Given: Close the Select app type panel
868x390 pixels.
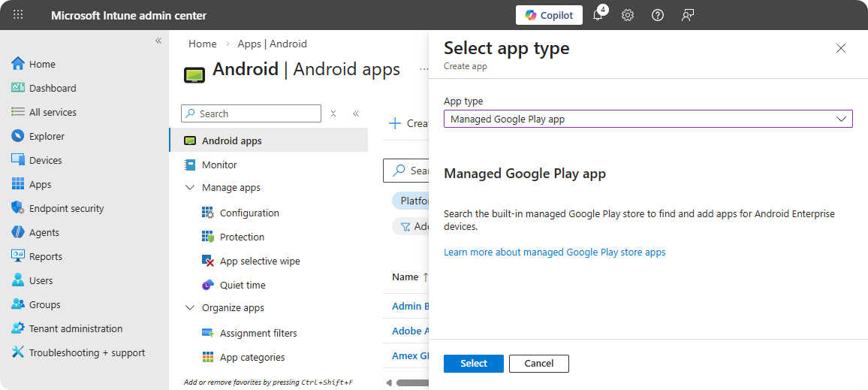Looking at the screenshot, I should pos(840,48).
